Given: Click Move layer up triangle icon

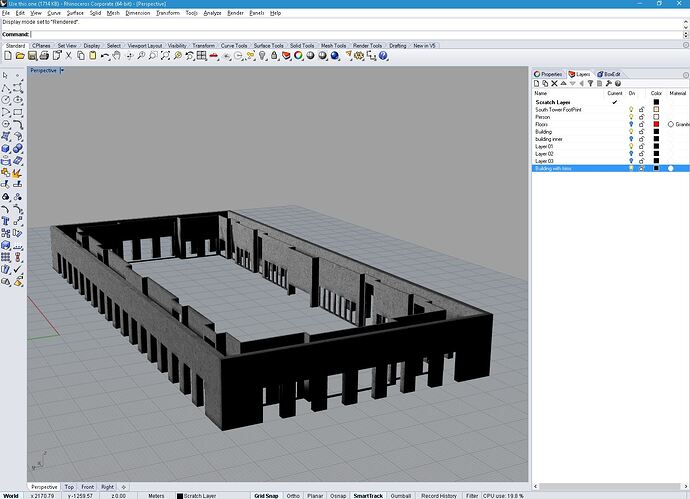Looking at the screenshot, I should 563,84.
